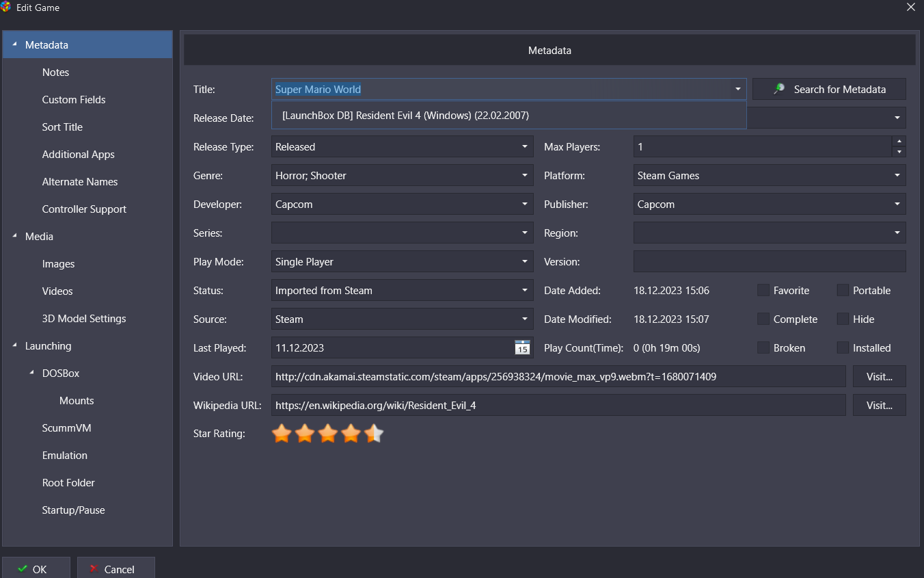Tick the Portable checkbox
924x578 pixels.
tap(843, 290)
